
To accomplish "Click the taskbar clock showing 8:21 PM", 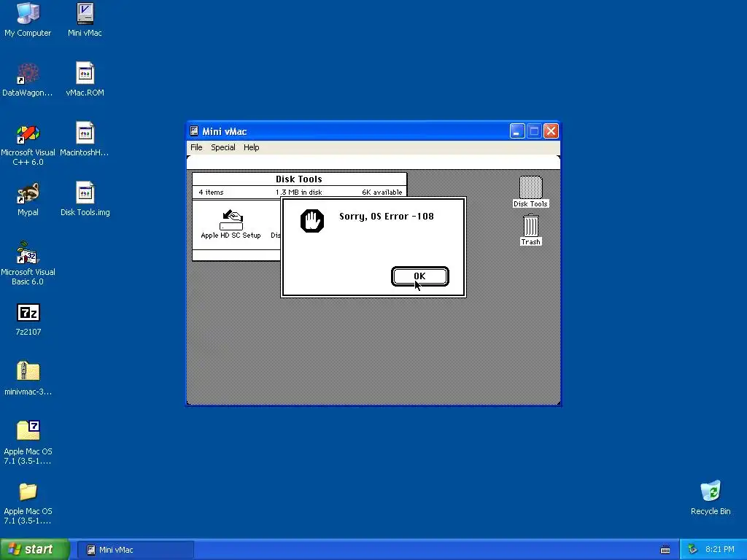I will pyautogui.click(x=719, y=549).
